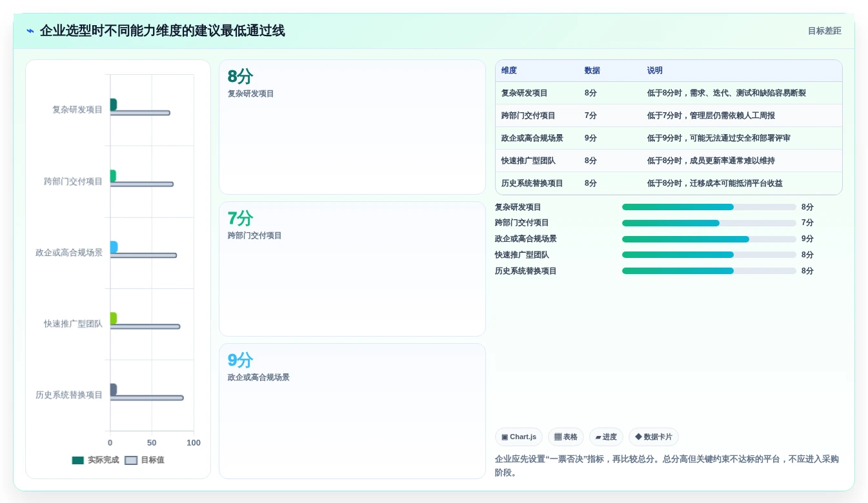Click the 政企或高合规场景 progress bar

point(709,239)
